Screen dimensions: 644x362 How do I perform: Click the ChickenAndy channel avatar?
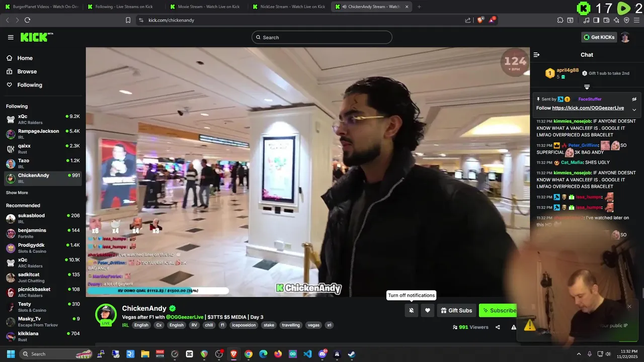coord(106,315)
